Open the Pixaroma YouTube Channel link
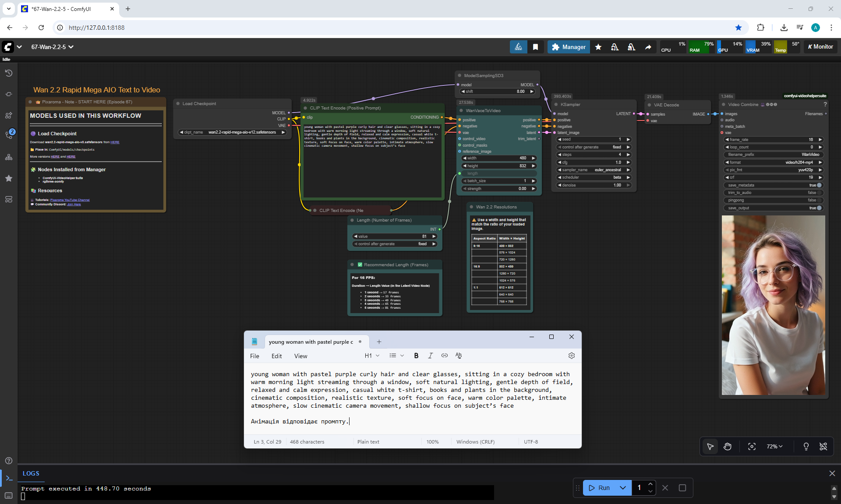Screen dimensions: 841x504 pyautogui.click(x=70, y=200)
